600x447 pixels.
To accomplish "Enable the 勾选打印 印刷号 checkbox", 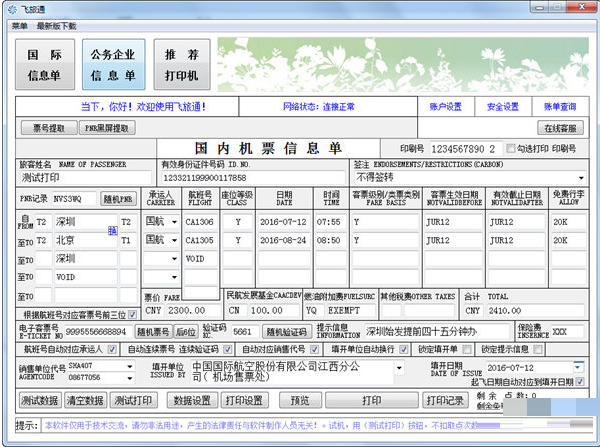I will (x=516, y=148).
